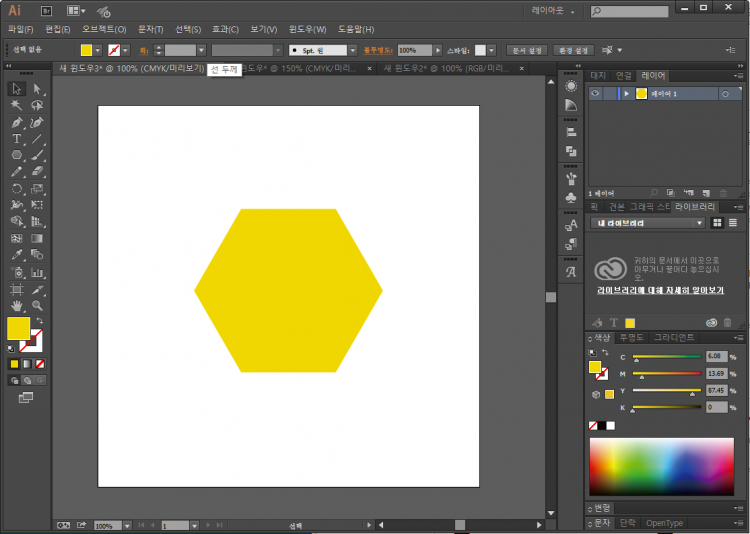Select the Rotate tool
This screenshot has height=534, width=750.
click(x=17, y=188)
